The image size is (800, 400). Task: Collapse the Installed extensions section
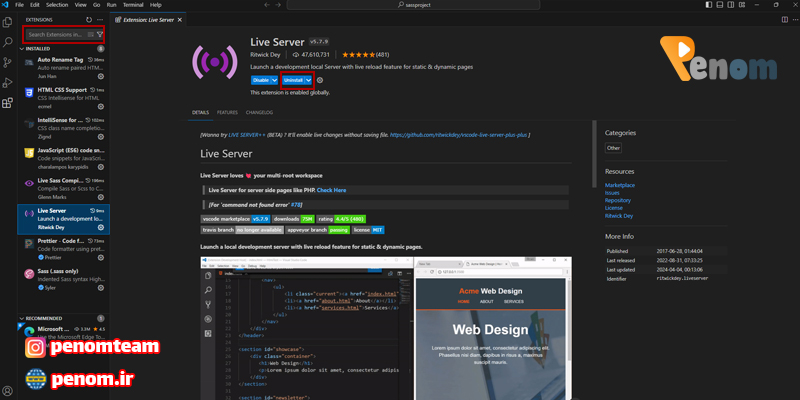point(22,48)
